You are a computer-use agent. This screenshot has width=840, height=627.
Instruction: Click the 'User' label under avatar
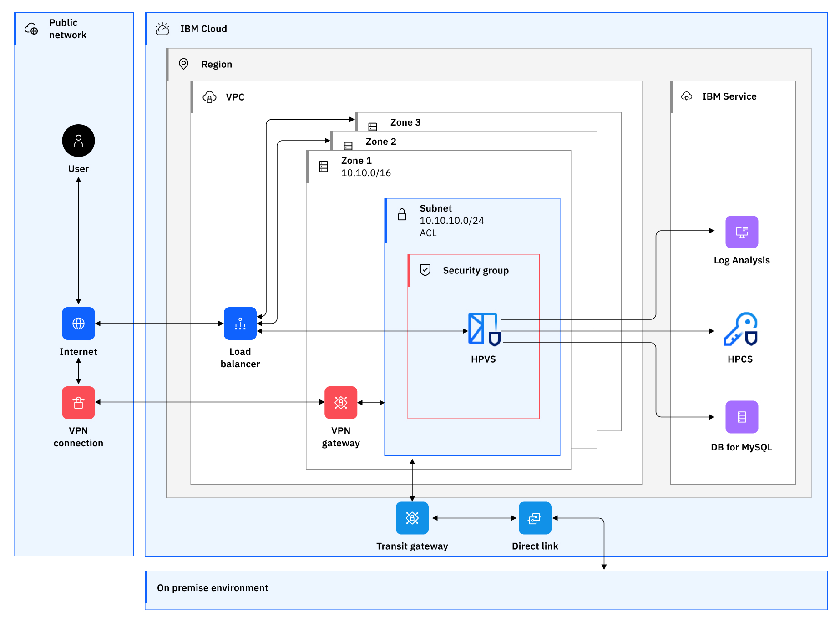78,169
